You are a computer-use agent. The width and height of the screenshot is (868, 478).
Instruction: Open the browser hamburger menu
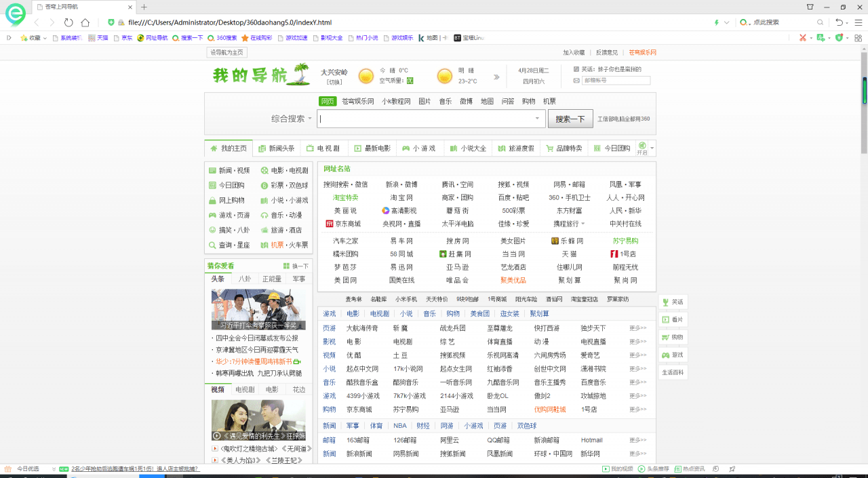click(859, 22)
